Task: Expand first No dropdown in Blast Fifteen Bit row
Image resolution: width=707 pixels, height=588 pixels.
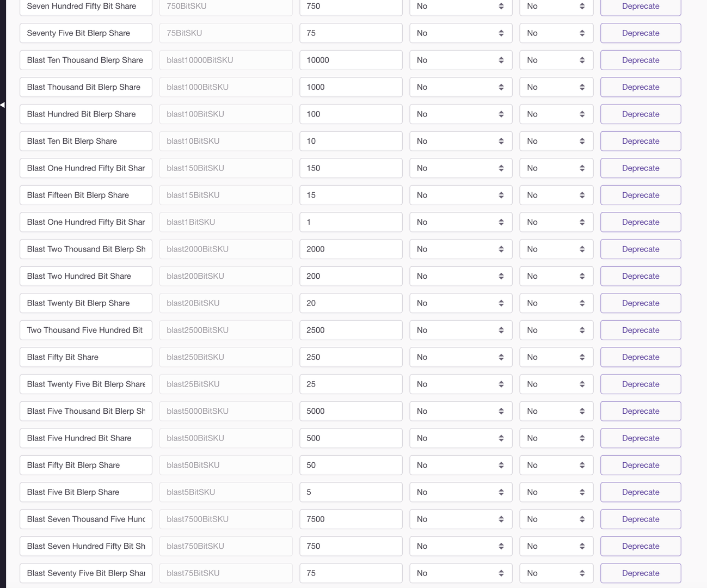Action: click(460, 195)
